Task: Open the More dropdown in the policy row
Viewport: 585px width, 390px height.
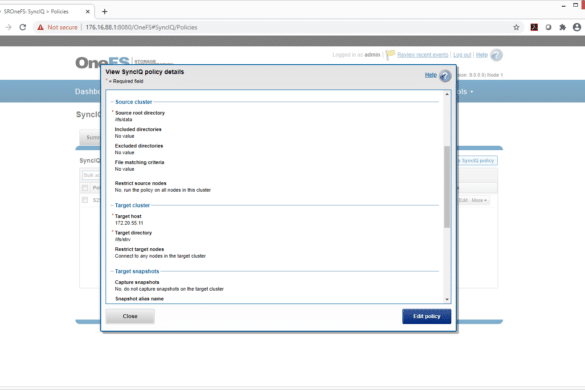Action: [479, 200]
